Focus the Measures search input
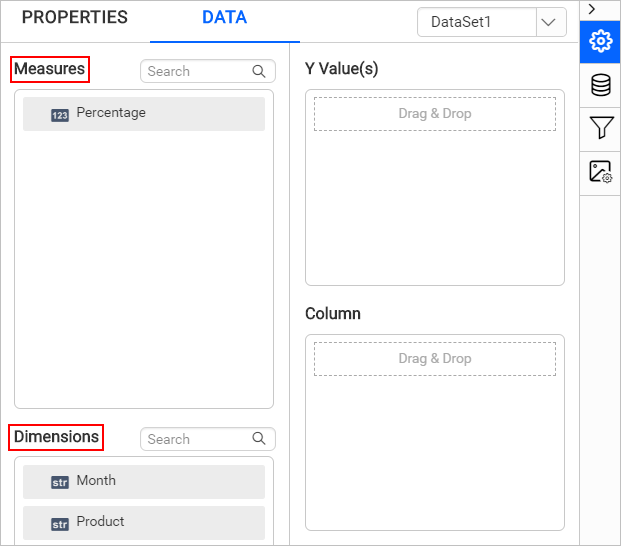 (196, 71)
